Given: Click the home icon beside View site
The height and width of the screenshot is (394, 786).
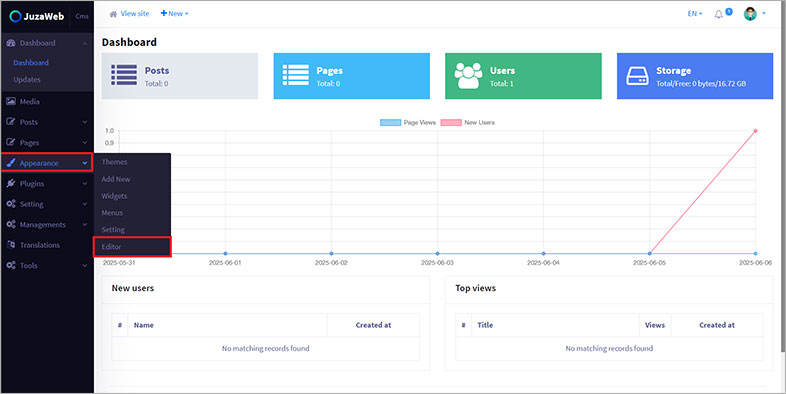Looking at the screenshot, I should click(113, 14).
